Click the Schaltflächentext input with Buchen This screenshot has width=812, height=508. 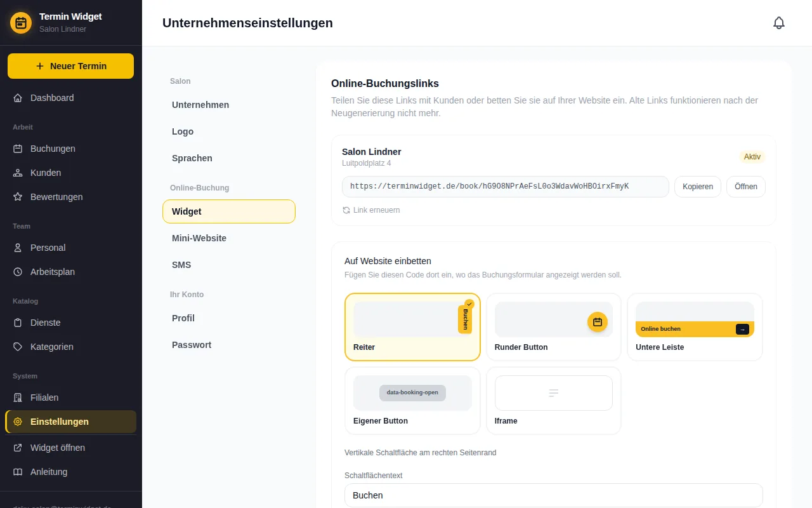pyautogui.click(x=554, y=495)
